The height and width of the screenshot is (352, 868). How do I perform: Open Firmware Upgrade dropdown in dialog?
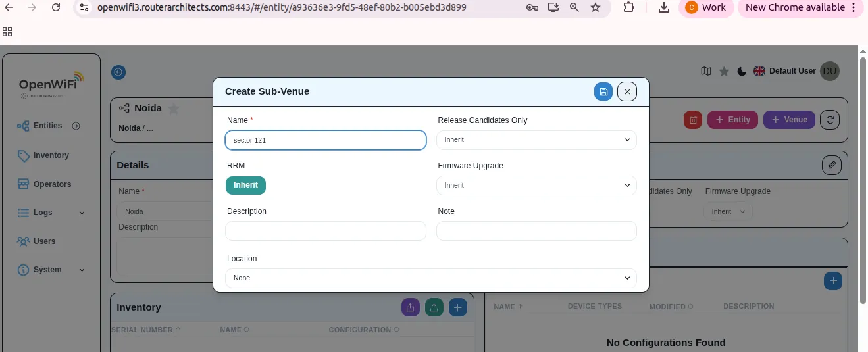coord(536,186)
